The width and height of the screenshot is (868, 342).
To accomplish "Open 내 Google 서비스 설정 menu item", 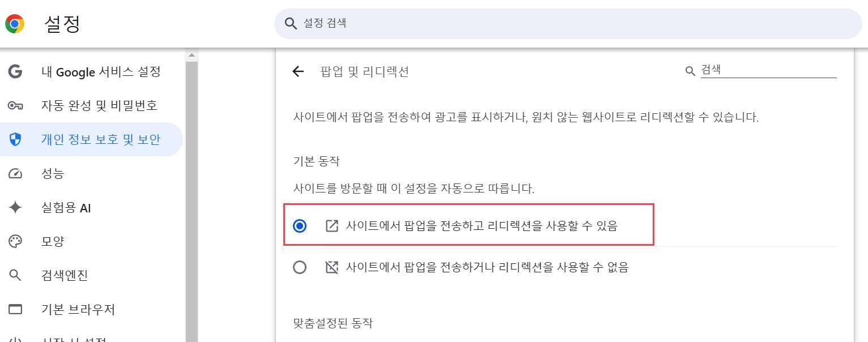I will pos(101,71).
